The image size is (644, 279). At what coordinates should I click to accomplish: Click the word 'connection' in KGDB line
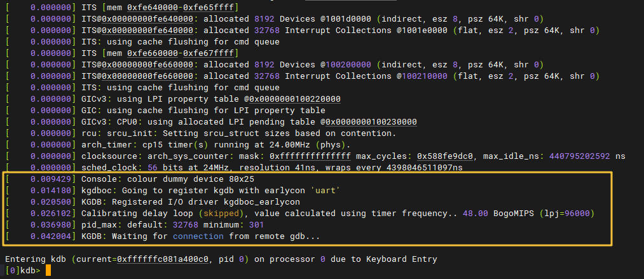198,236
